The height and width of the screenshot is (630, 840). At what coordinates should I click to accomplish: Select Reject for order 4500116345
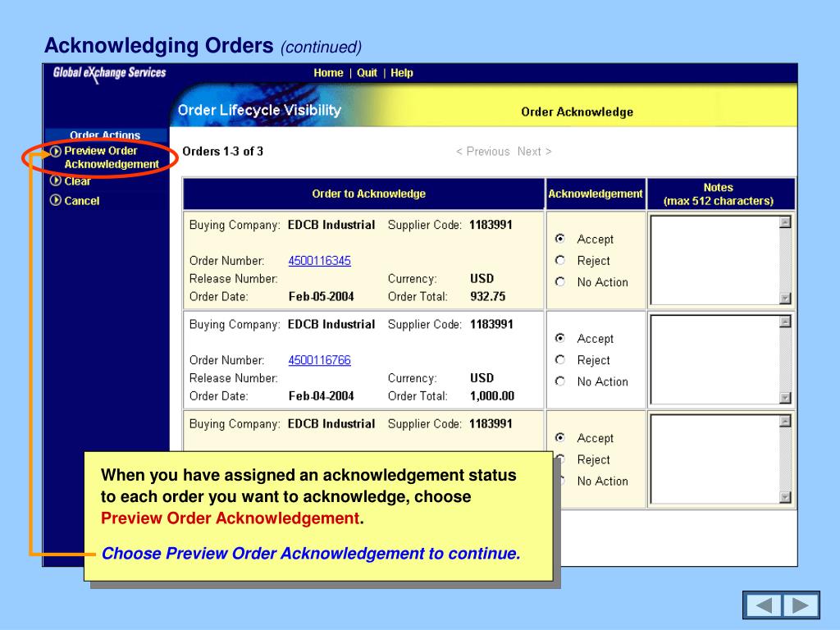click(x=560, y=260)
